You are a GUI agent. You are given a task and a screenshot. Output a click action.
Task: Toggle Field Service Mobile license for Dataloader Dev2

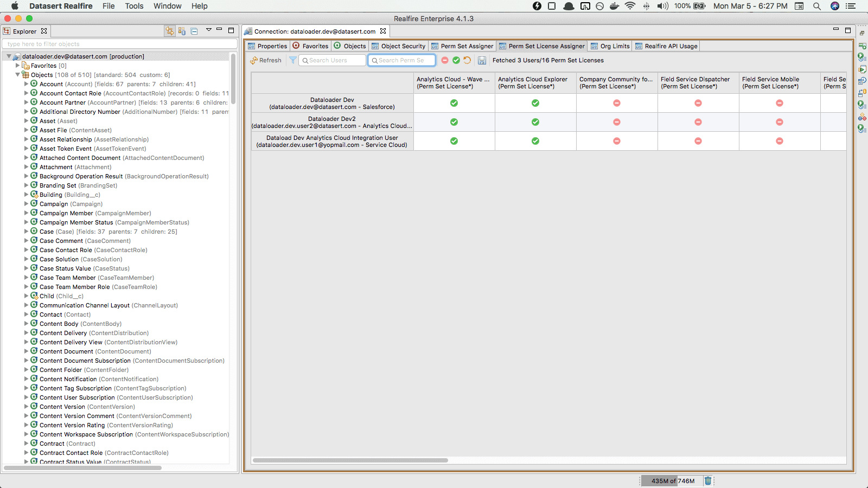(780, 122)
